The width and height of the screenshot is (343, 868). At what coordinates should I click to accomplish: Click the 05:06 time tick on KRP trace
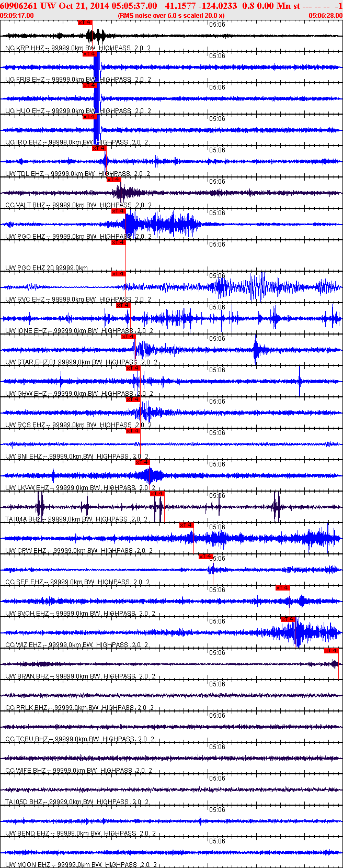click(x=217, y=25)
